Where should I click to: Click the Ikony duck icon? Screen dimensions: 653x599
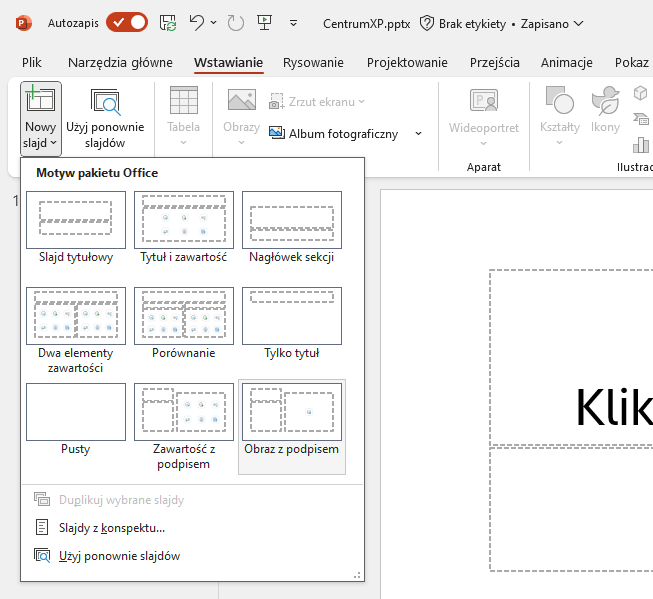pos(605,100)
